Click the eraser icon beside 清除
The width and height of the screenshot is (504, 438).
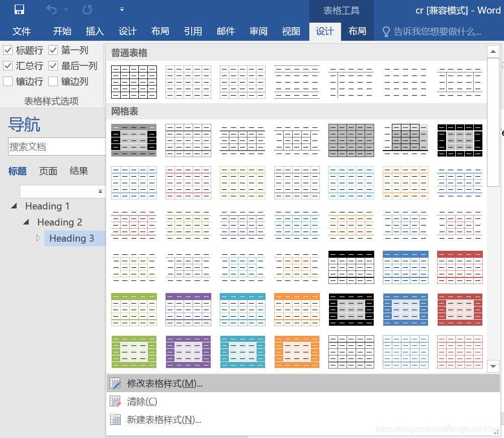coord(114,401)
